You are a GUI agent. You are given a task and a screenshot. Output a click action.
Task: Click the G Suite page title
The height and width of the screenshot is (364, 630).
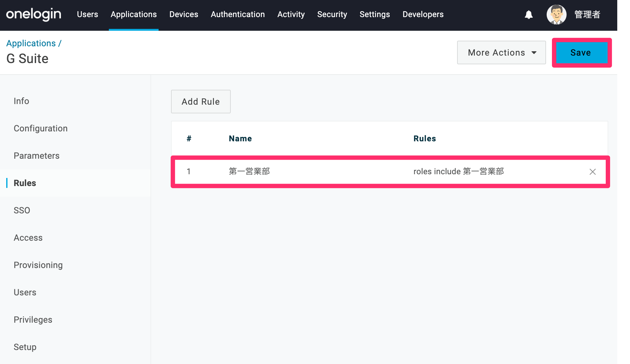tap(27, 59)
